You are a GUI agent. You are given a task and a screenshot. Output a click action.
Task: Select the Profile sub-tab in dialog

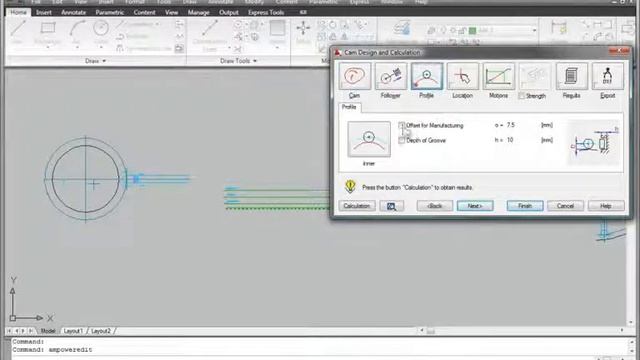pyautogui.click(x=349, y=107)
